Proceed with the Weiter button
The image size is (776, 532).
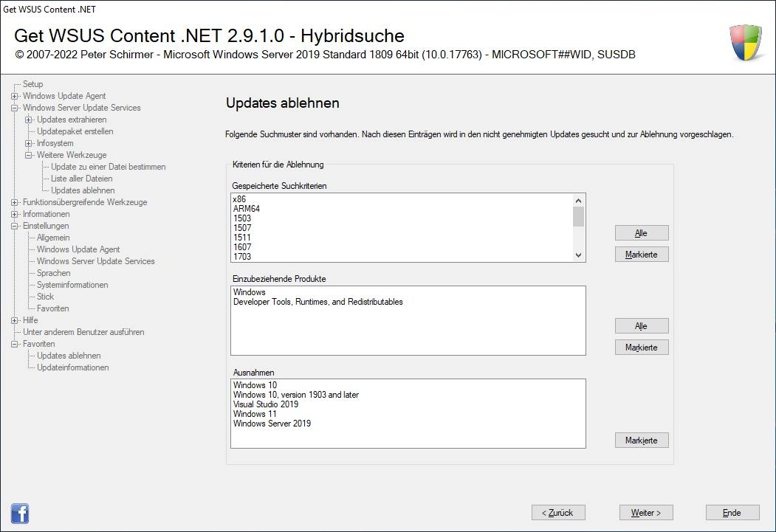coord(646,513)
